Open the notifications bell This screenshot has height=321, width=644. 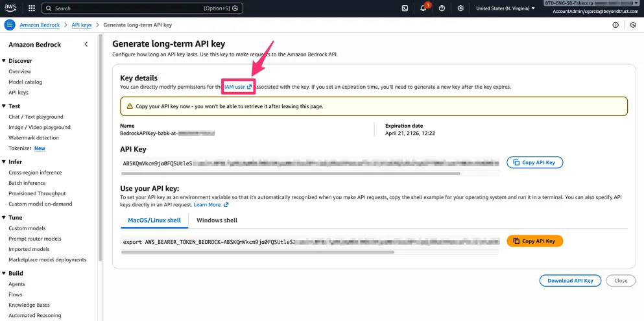[x=423, y=8]
